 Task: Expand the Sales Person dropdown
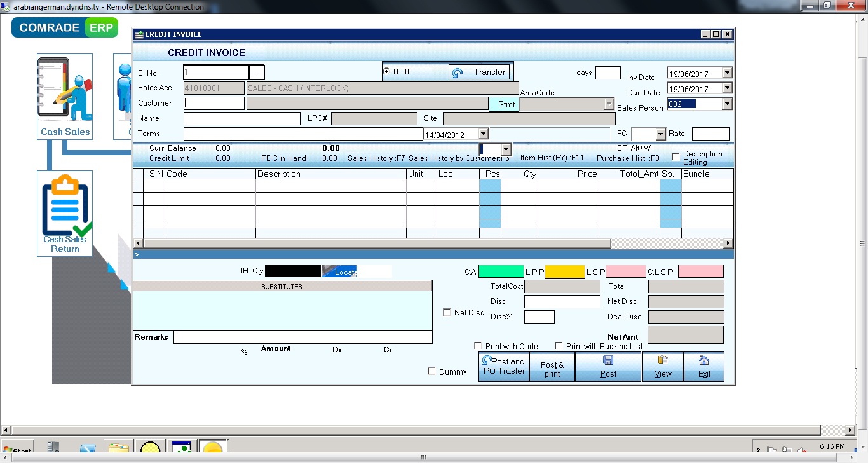[726, 103]
